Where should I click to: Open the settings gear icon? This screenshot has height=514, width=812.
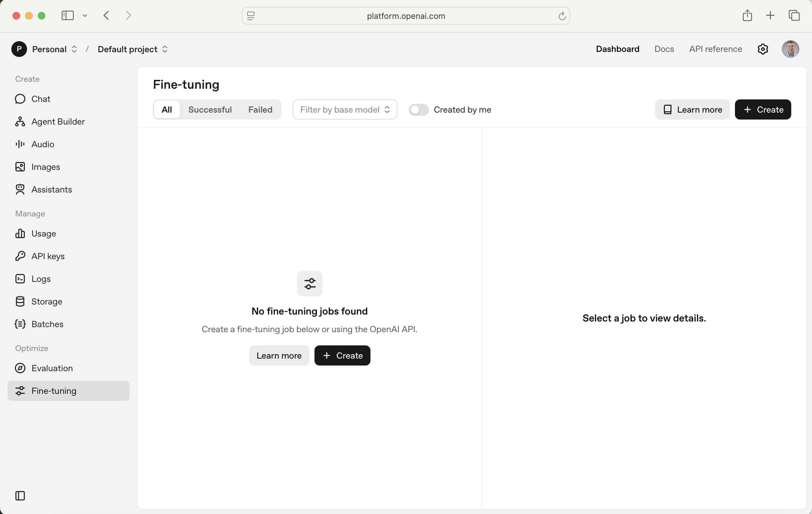tap(762, 49)
